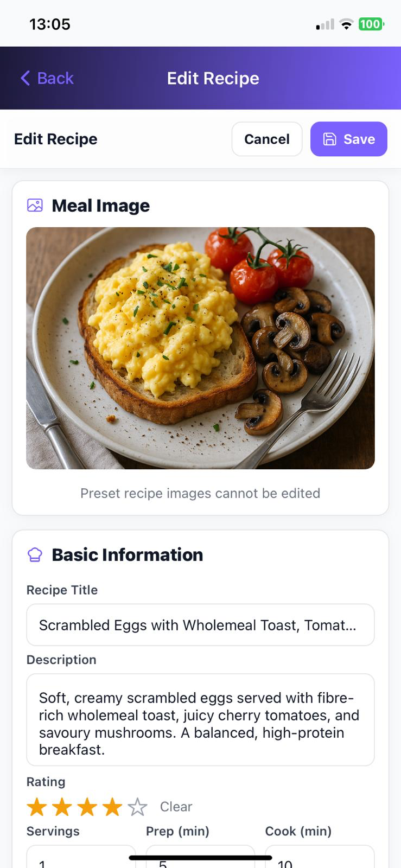Tap the fourth orange star to change rating

pyautogui.click(x=112, y=807)
